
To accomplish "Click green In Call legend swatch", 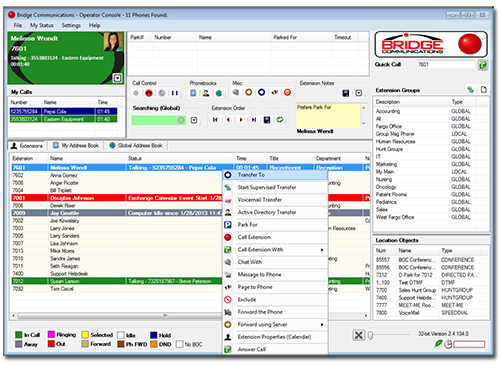I will 19,335.
